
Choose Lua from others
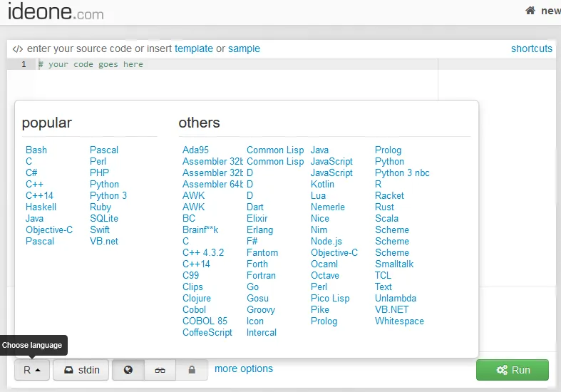coord(318,195)
